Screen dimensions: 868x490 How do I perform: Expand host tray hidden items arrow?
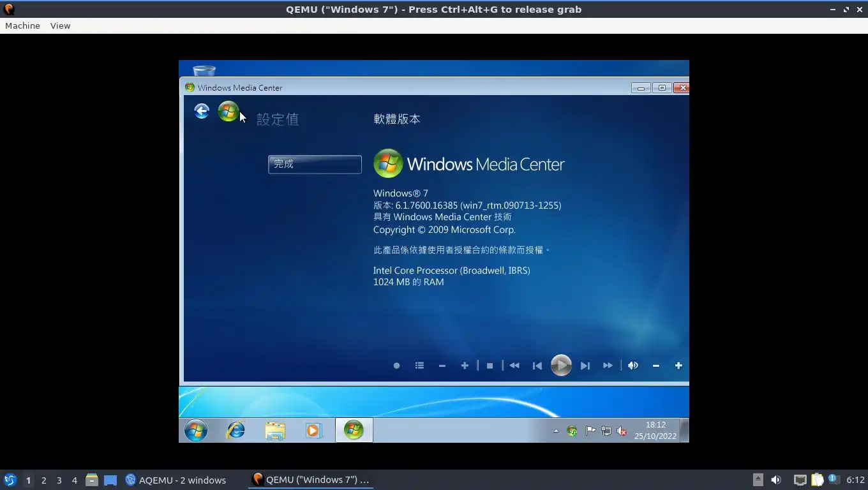[758, 480]
